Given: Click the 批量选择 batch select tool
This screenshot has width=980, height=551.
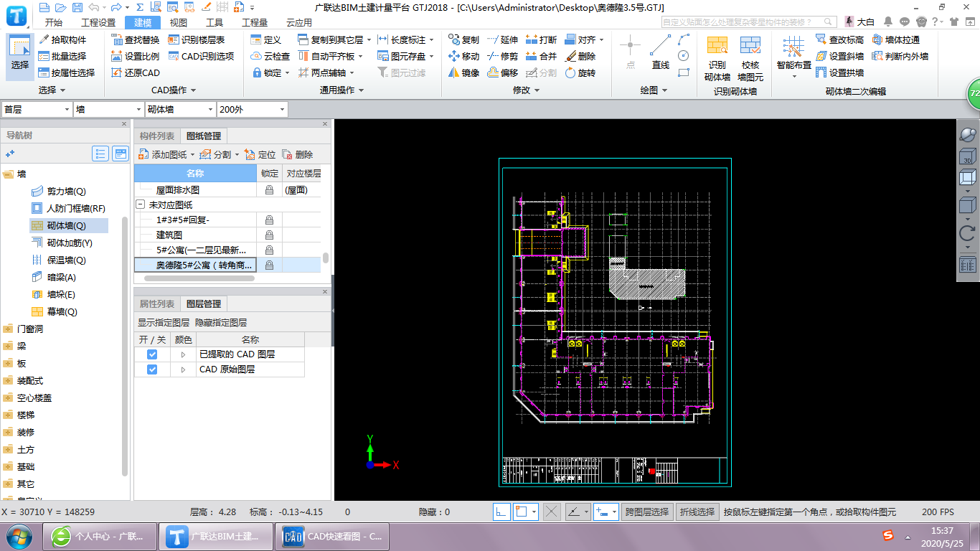Looking at the screenshot, I should coord(62,56).
